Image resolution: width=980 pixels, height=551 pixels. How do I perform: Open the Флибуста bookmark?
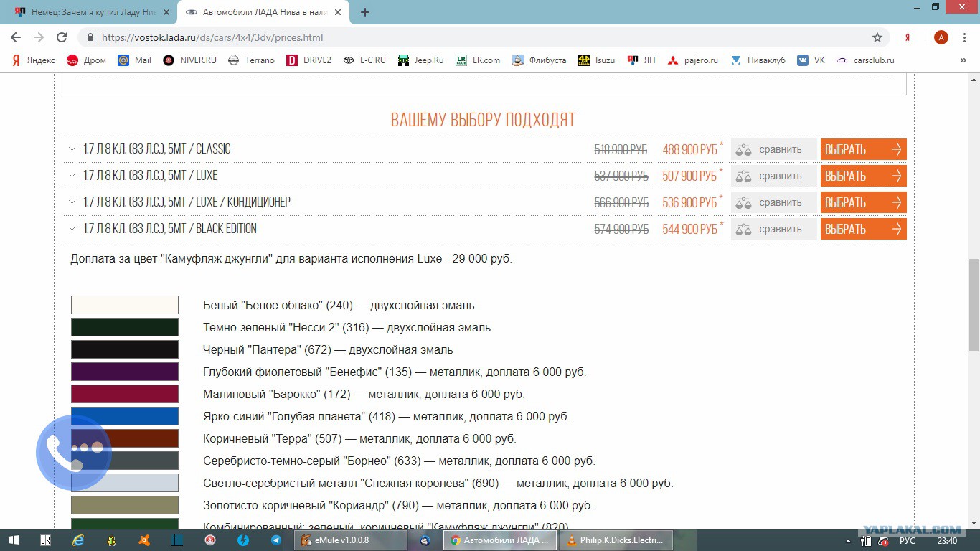pos(539,60)
